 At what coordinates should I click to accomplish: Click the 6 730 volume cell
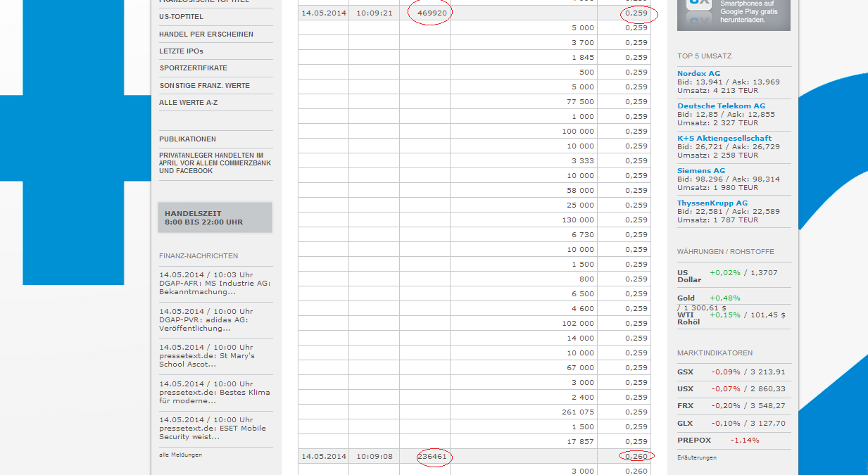tap(524, 234)
